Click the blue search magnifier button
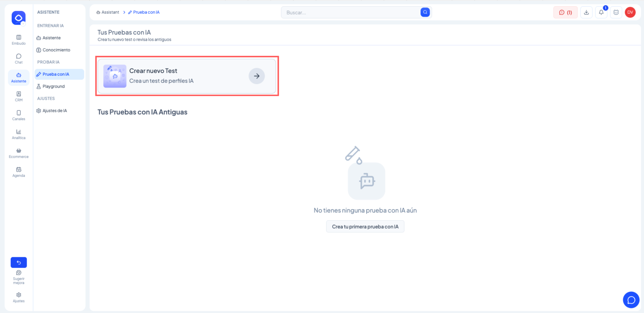The height and width of the screenshot is (313, 644). click(x=425, y=13)
